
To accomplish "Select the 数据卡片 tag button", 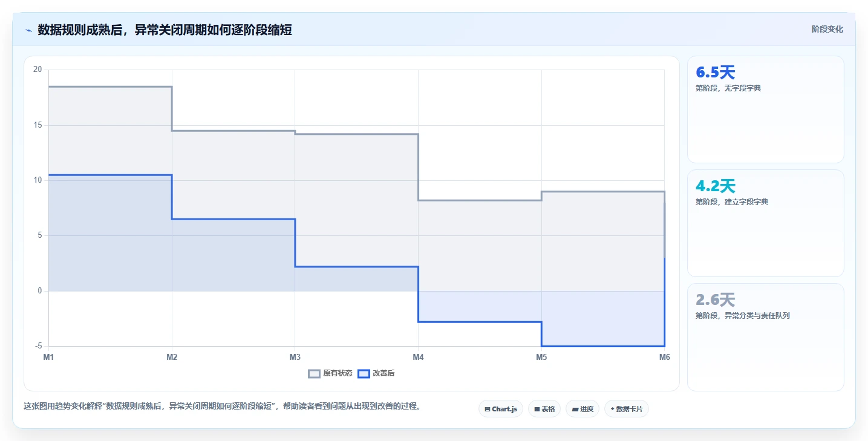I will [x=627, y=409].
